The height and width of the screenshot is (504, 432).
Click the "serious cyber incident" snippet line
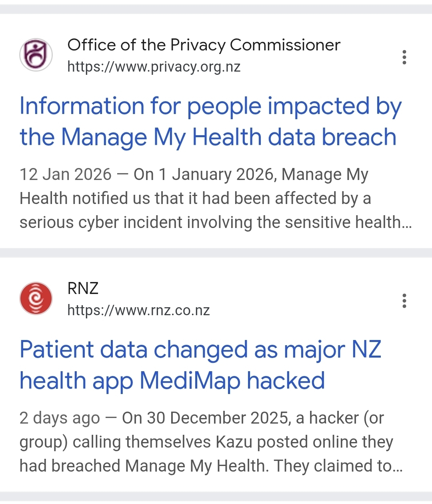pyautogui.click(x=215, y=222)
